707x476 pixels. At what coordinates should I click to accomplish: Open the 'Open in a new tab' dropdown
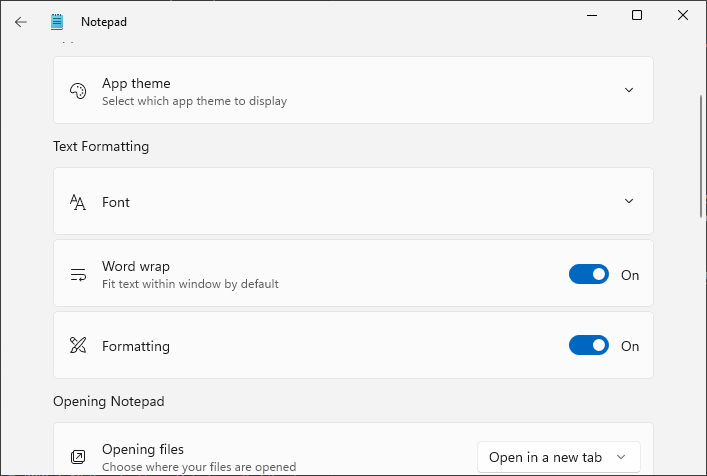[559, 457]
